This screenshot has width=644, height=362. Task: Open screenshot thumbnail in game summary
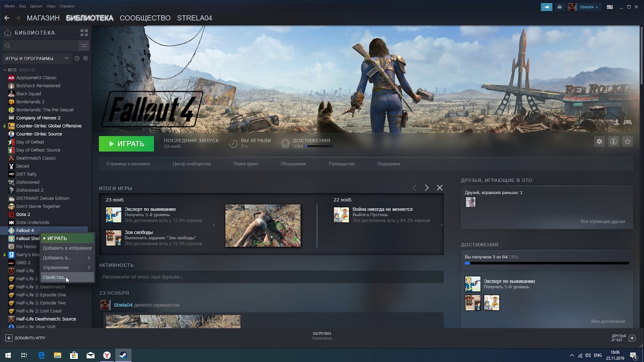(x=263, y=225)
